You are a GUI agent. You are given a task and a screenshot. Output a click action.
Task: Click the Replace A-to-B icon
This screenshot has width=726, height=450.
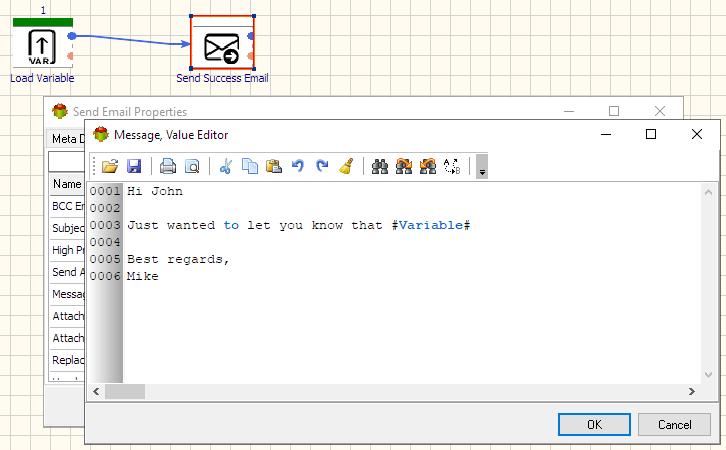click(x=452, y=166)
